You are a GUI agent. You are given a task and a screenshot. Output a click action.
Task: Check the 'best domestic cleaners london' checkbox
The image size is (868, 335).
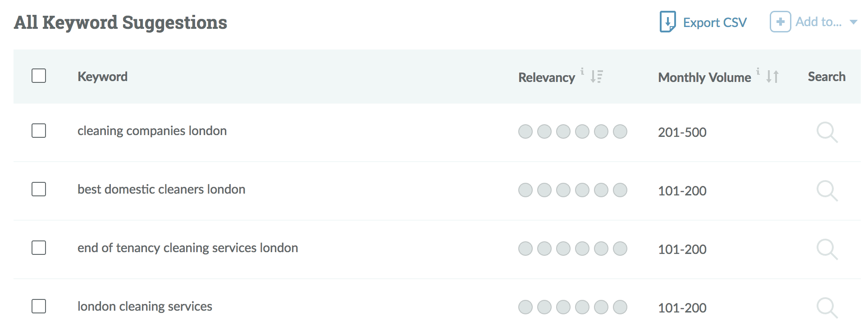(x=39, y=189)
